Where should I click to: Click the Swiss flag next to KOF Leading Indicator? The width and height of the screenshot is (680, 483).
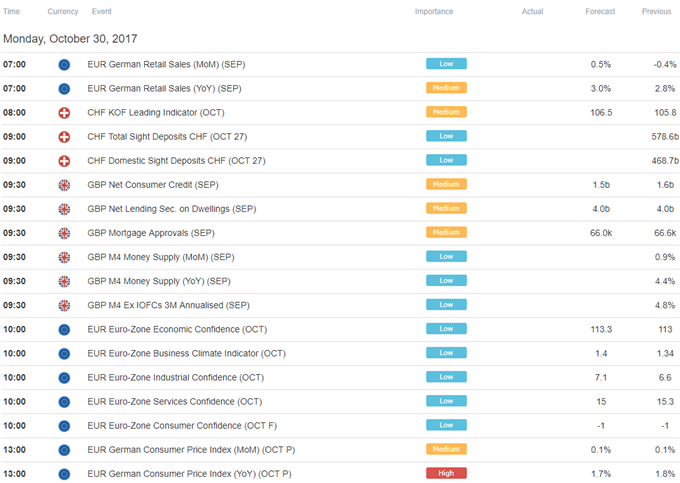[x=65, y=112]
